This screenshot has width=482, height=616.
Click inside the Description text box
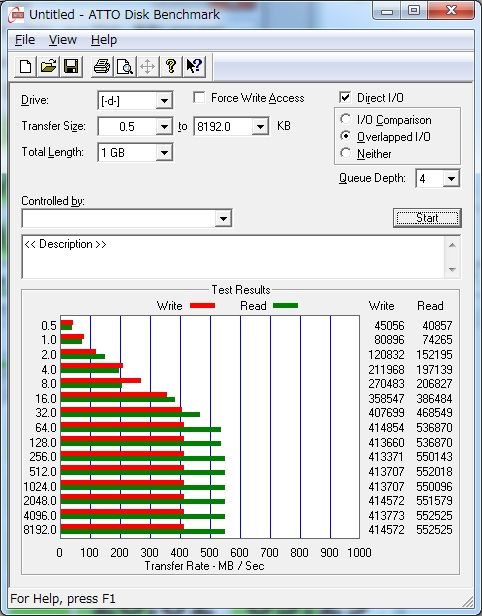point(234,257)
